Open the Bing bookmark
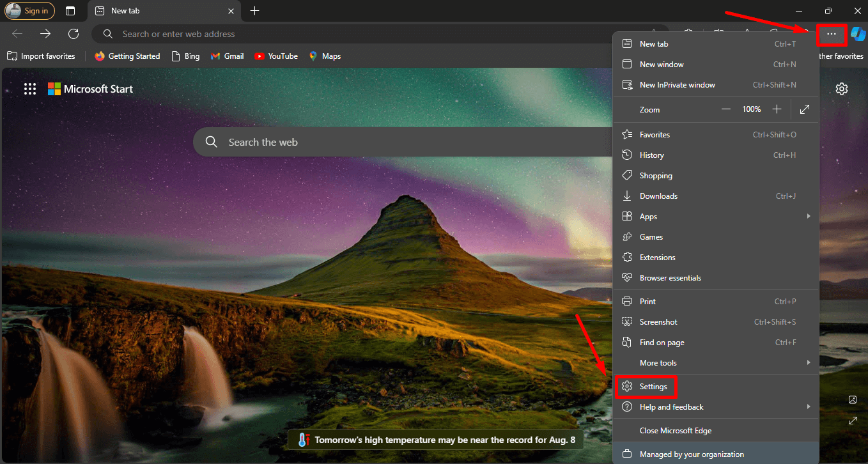The width and height of the screenshot is (868, 464). (186, 56)
